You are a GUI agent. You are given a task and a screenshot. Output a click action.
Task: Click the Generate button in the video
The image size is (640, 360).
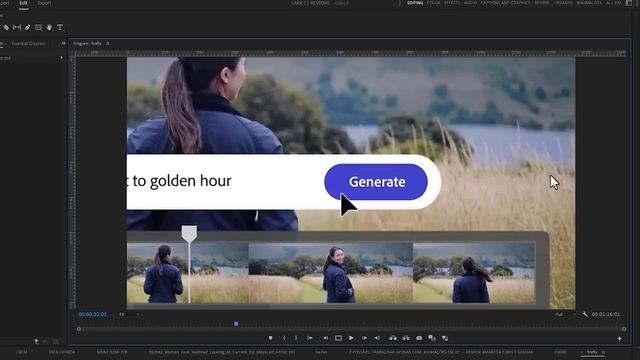(376, 182)
